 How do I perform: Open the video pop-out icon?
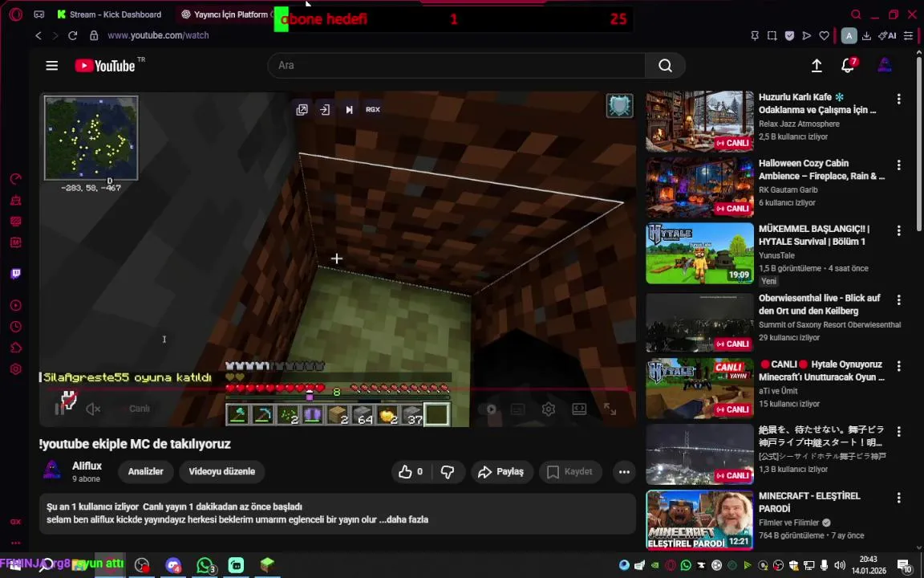coord(302,110)
